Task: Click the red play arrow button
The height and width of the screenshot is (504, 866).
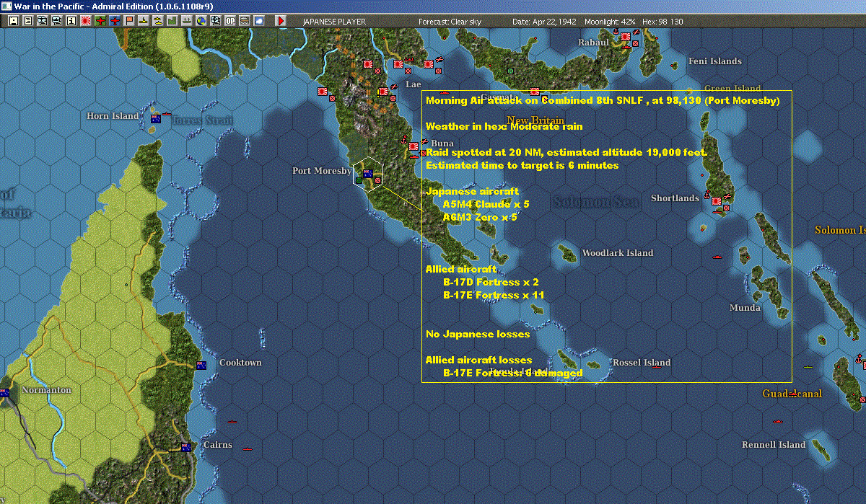Action: point(281,21)
